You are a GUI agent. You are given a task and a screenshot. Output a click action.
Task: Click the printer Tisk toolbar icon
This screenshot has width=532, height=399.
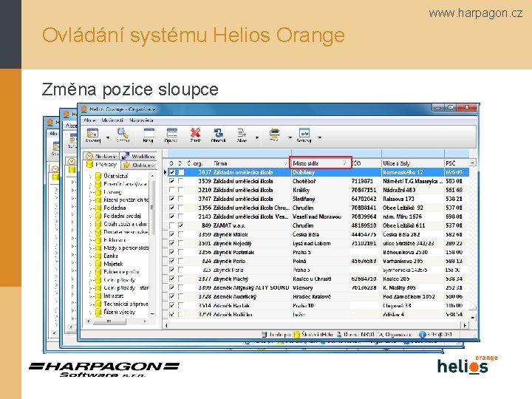[274, 133]
